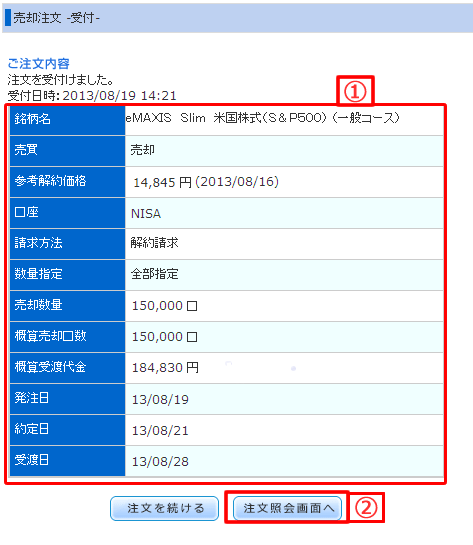Viewport: 473px width, 545px height.
Task: Select the 13/08/19 order date
Action: click(160, 400)
